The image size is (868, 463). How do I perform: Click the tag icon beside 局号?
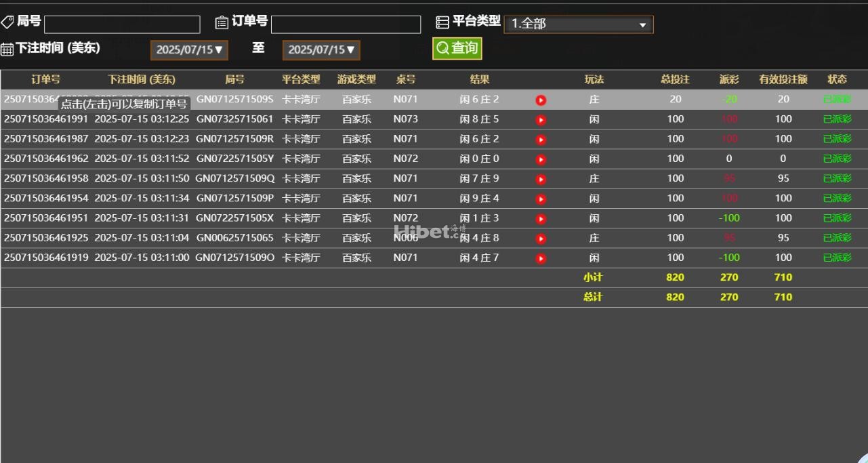[7, 22]
